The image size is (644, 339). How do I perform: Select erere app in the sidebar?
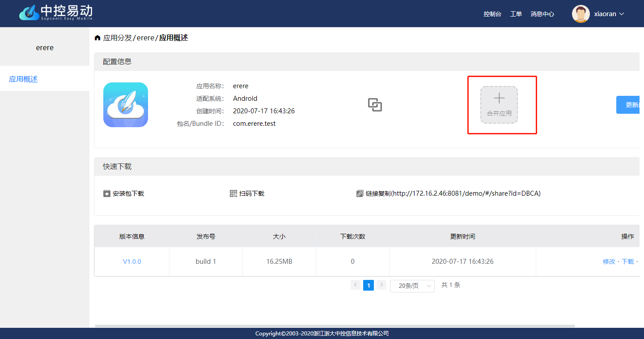pos(45,47)
